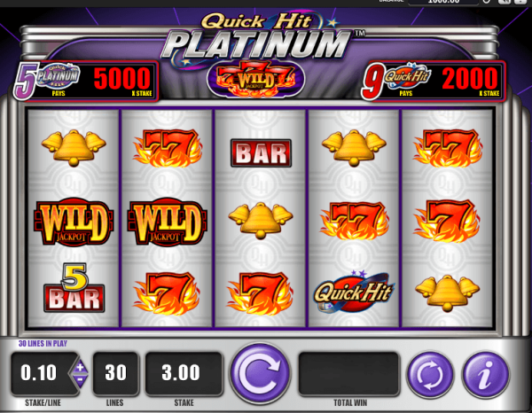Increase stake per line with plus arrow

(80, 367)
